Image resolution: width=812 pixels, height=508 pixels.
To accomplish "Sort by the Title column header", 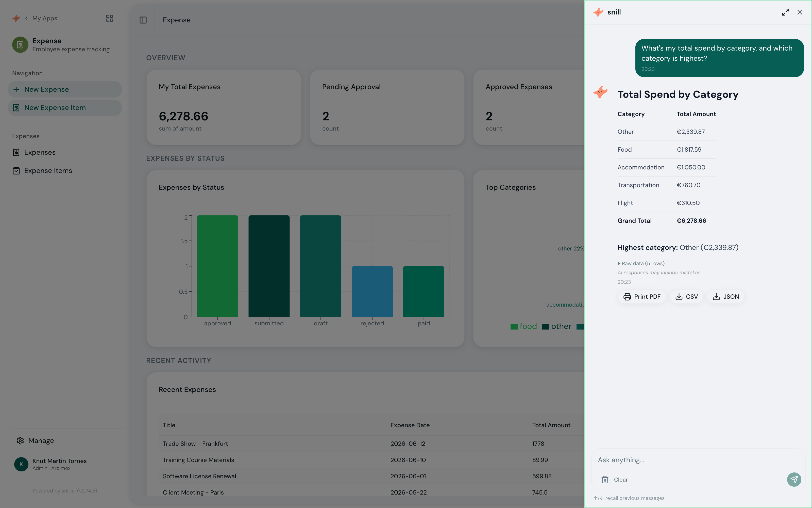I will (169, 425).
